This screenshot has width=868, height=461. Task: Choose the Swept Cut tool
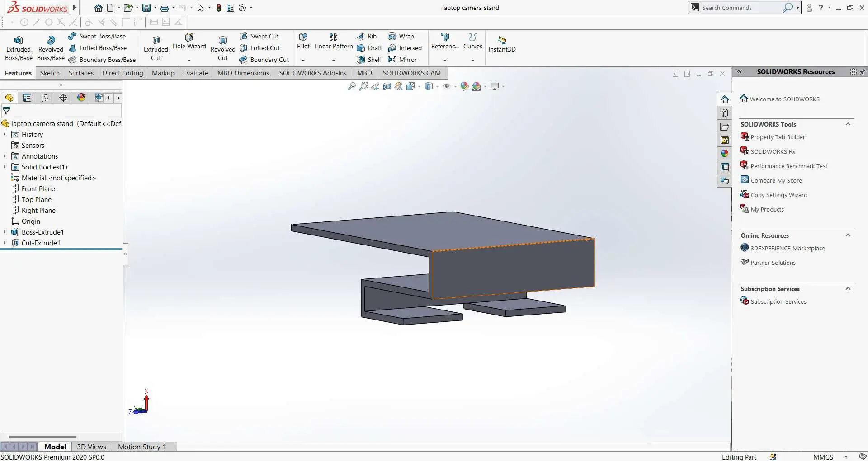(259, 36)
